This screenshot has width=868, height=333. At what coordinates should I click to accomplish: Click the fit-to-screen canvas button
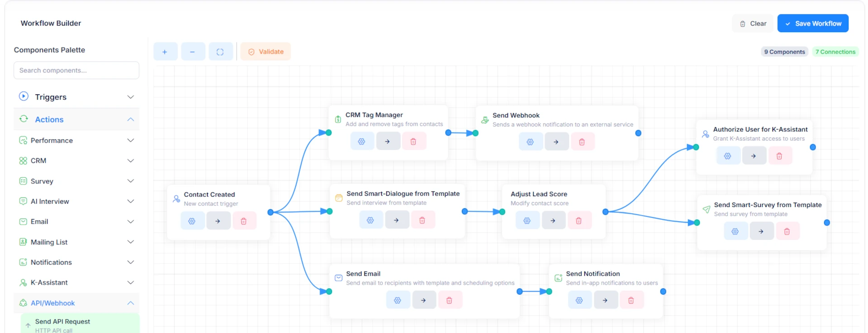pyautogui.click(x=220, y=52)
